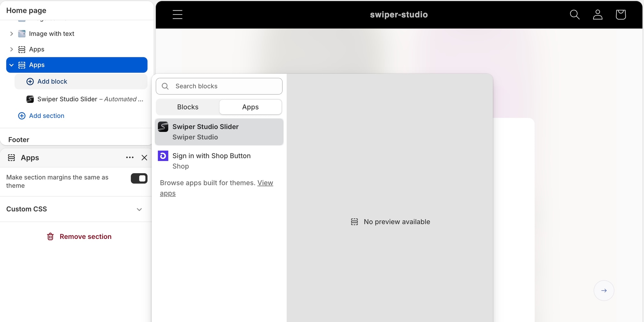Click the Custom CSS label
Image resolution: width=644 pixels, height=322 pixels.
pos(27,209)
